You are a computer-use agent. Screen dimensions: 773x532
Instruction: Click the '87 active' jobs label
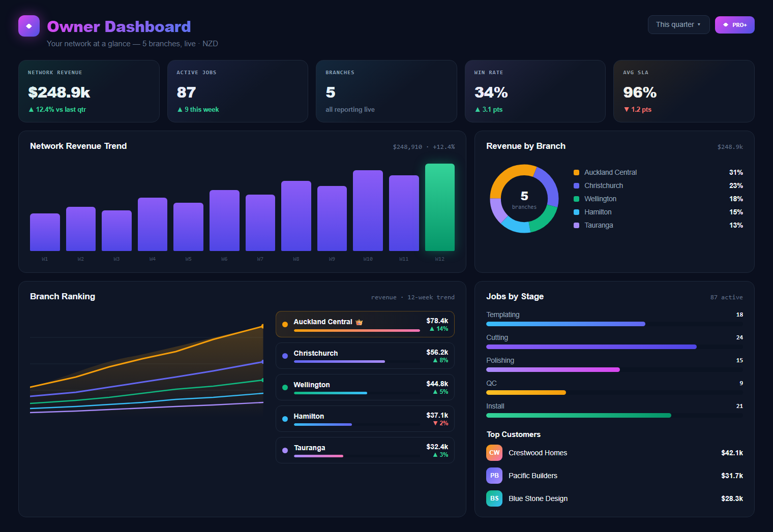tap(726, 297)
